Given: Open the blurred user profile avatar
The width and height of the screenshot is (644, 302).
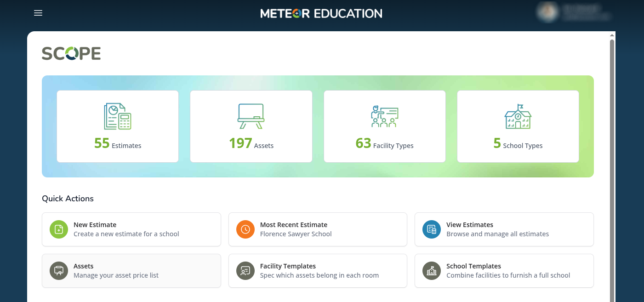Looking at the screenshot, I should pos(547,12).
